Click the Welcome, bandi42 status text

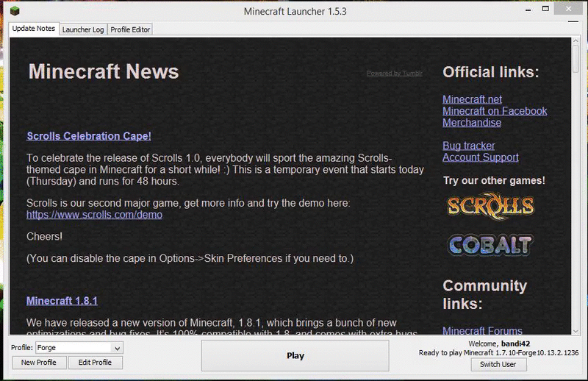pyautogui.click(x=499, y=343)
